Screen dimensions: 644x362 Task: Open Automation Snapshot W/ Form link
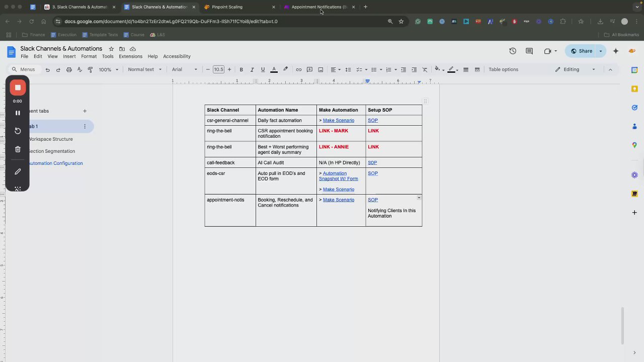(x=339, y=176)
